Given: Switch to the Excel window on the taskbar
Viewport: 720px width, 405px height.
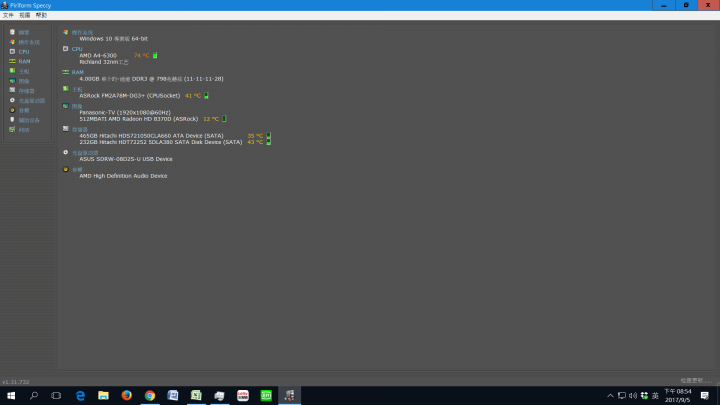Looking at the screenshot, I should (196, 395).
